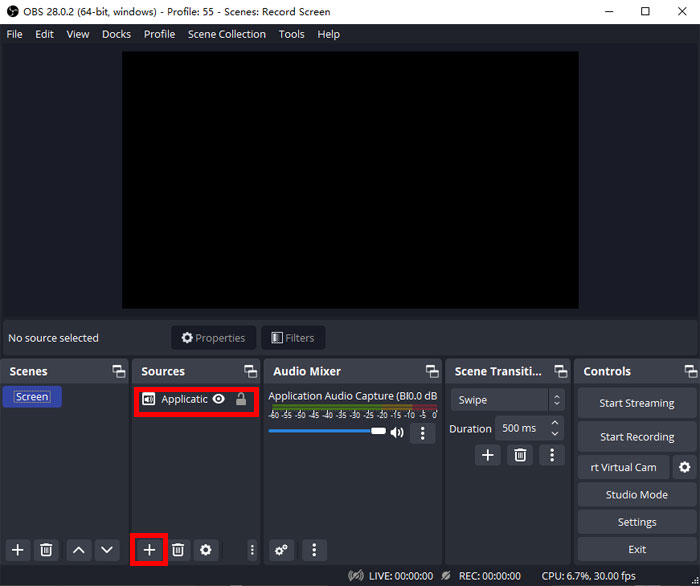Image resolution: width=700 pixels, height=586 pixels.
Task: Pop out the Sources dock
Action: [x=250, y=371]
